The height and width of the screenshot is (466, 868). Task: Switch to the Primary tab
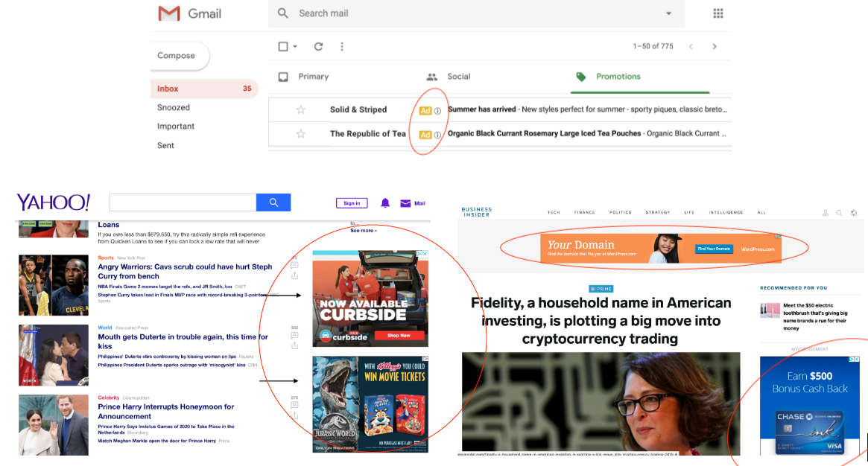pos(313,76)
